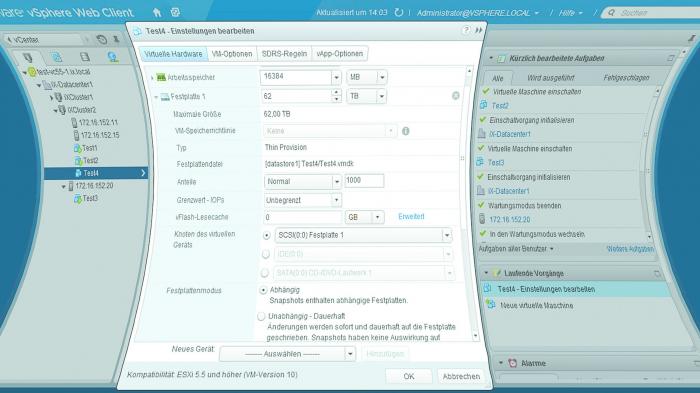
Task: Click the search magnifier icon
Action: (611, 13)
